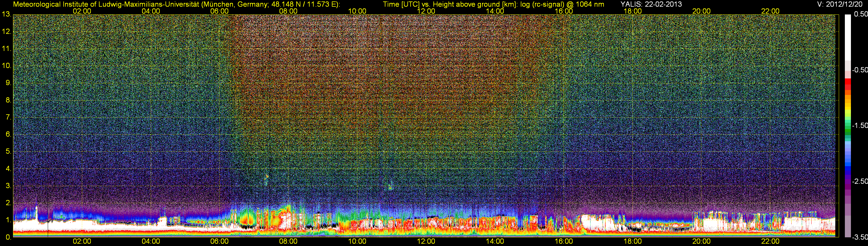
Task: Click the 02:00 label on the top time axis
Action: [x=82, y=11]
